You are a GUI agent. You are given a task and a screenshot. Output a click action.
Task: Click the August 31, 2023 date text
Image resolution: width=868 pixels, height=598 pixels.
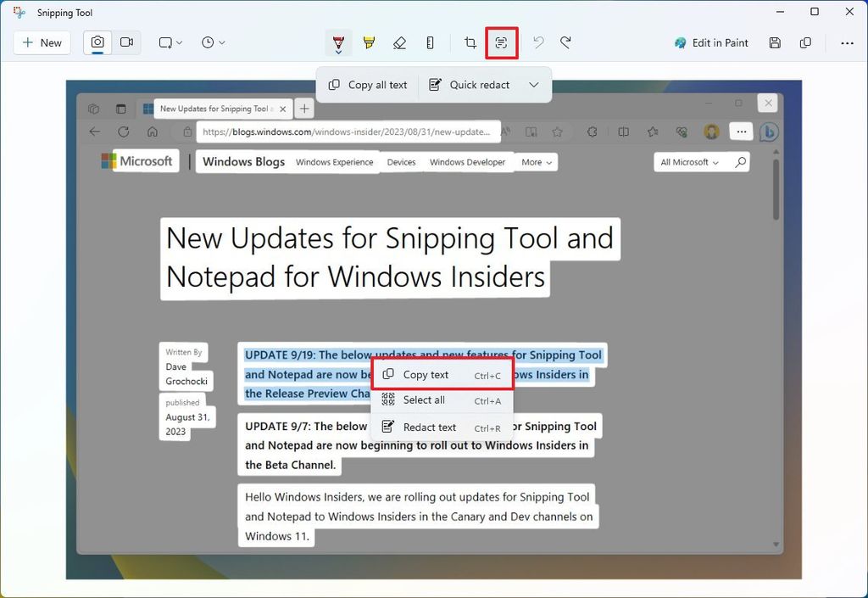(187, 424)
